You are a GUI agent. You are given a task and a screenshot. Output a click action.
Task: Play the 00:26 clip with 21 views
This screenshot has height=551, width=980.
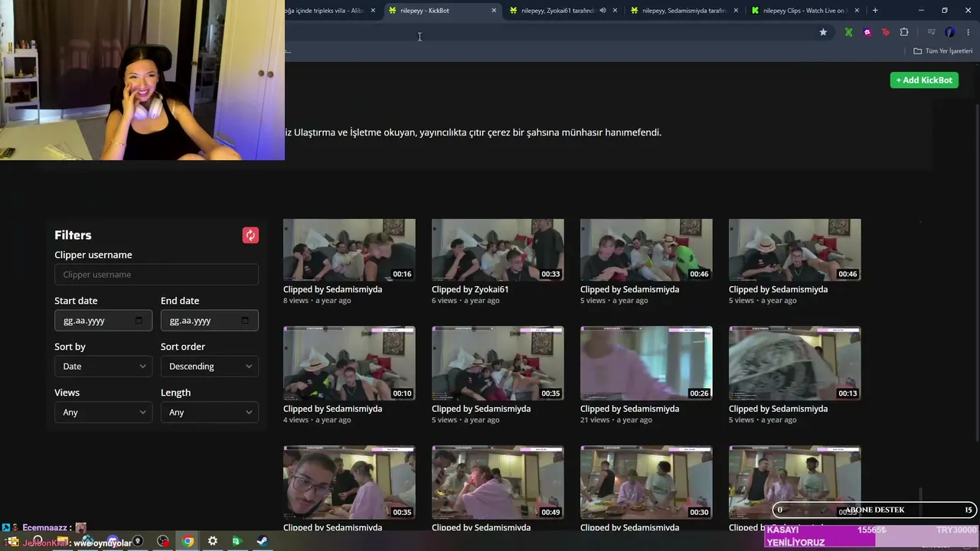tap(646, 364)
